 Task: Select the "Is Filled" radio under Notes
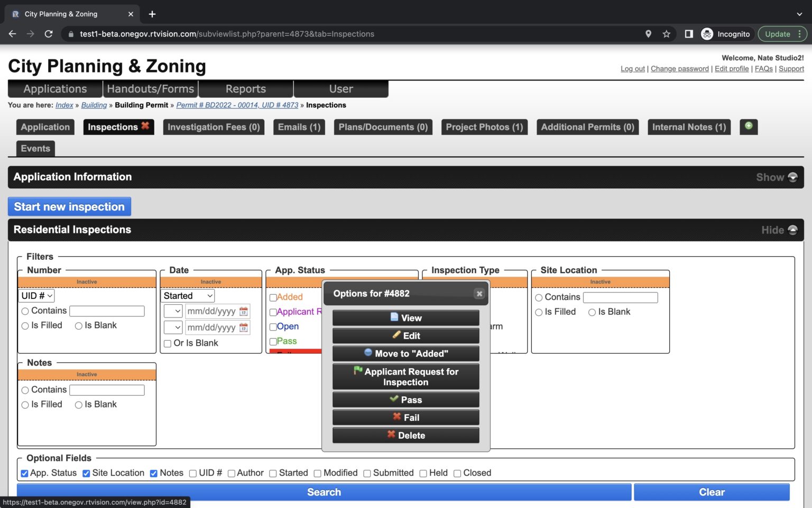25,405
